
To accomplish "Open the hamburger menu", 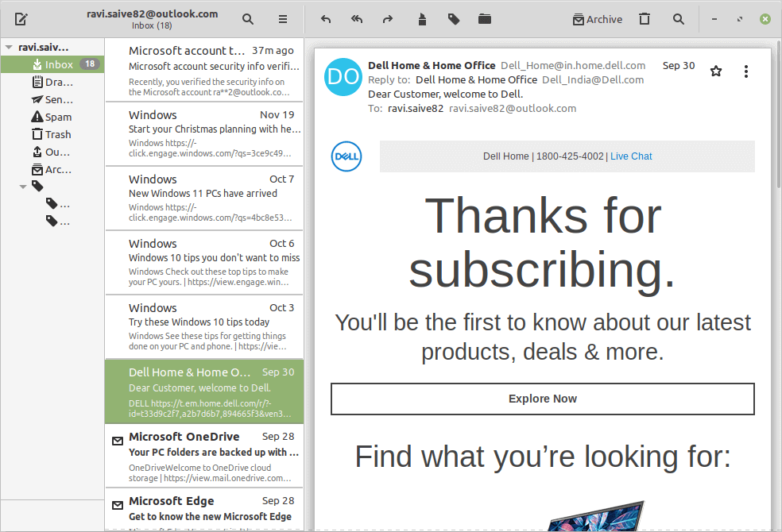I will 283,19.
